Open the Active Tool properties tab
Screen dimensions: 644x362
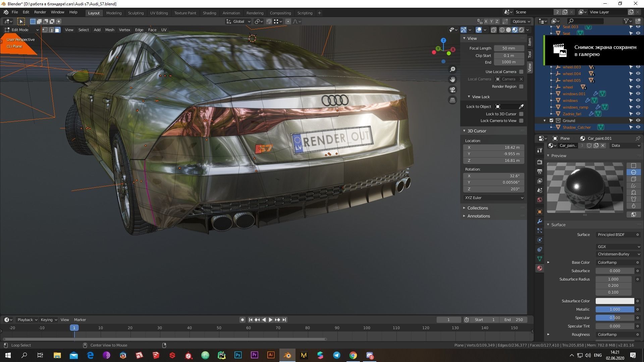coord(539,150)
